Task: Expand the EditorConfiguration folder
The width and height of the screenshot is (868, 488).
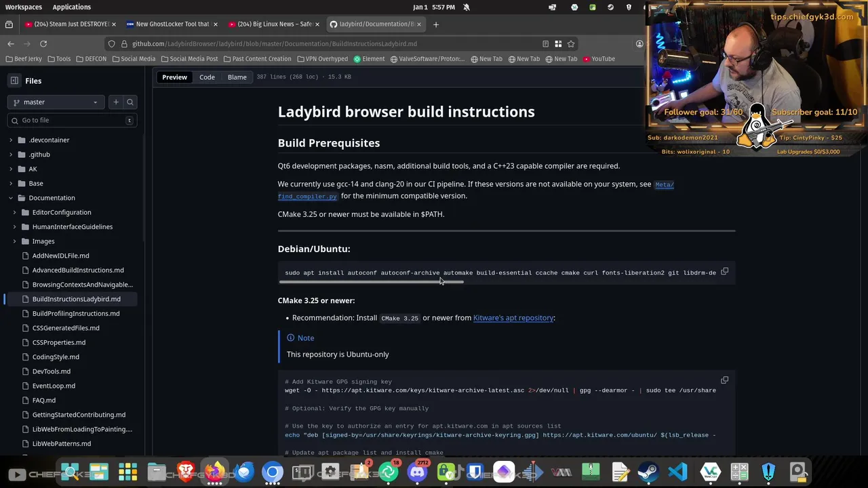Action: (x=14, y=212)
